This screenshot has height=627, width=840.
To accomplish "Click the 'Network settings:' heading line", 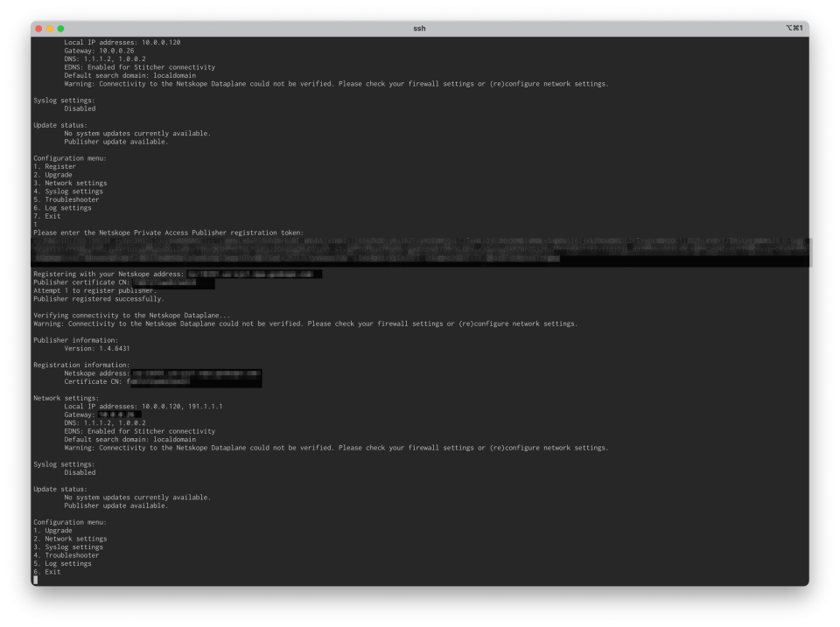I will click(x=66, y=399).
